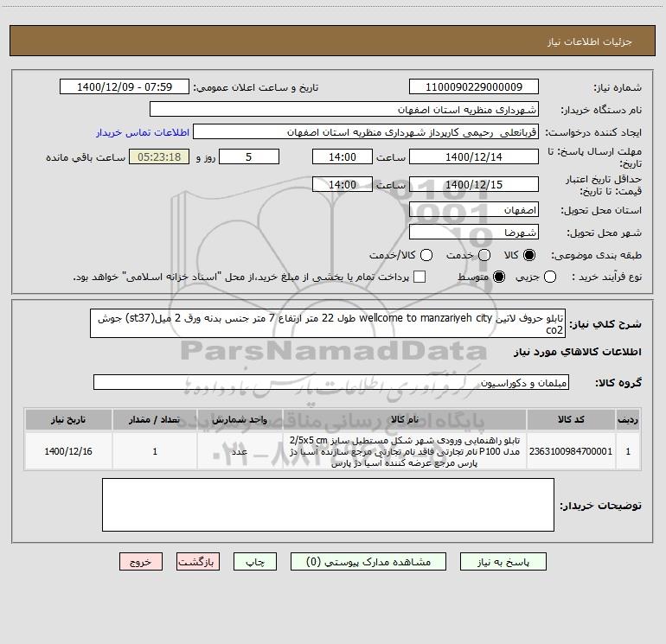The width and height of the screenshot is (666, 644).
Task: Click the request creator name field
Action: click(x=366, y=131)
